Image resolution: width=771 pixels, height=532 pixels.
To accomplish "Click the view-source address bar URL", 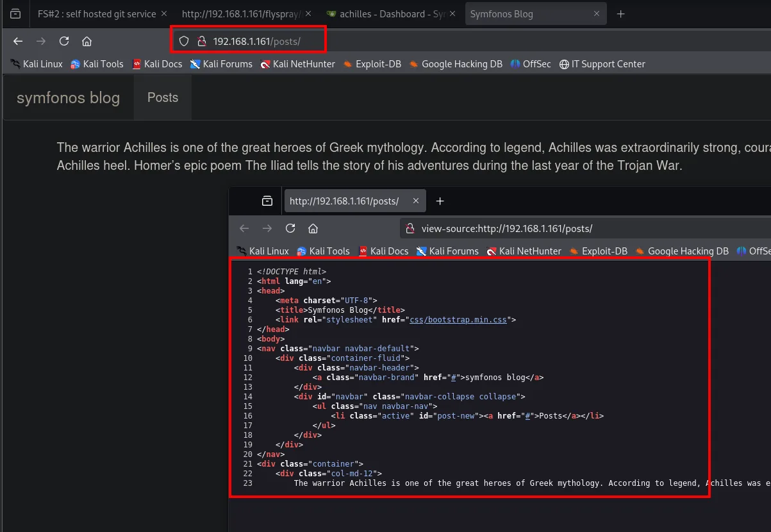I will 507,229.
